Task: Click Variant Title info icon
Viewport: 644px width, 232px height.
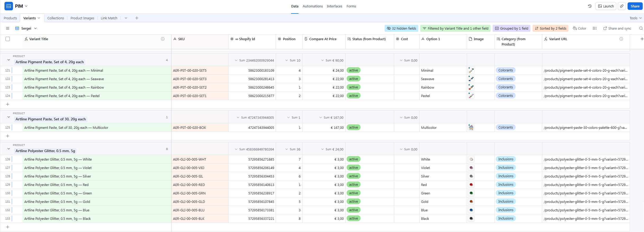Action: [163, 39]
